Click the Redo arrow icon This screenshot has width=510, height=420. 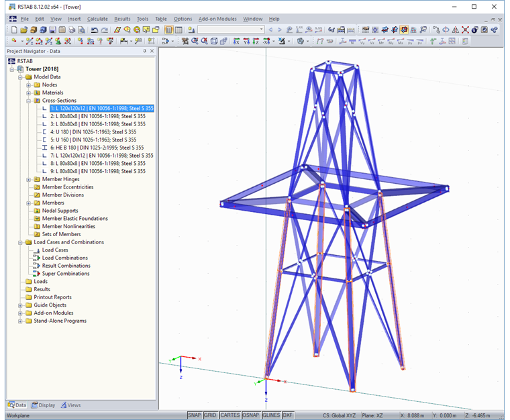tap(104, 30)
